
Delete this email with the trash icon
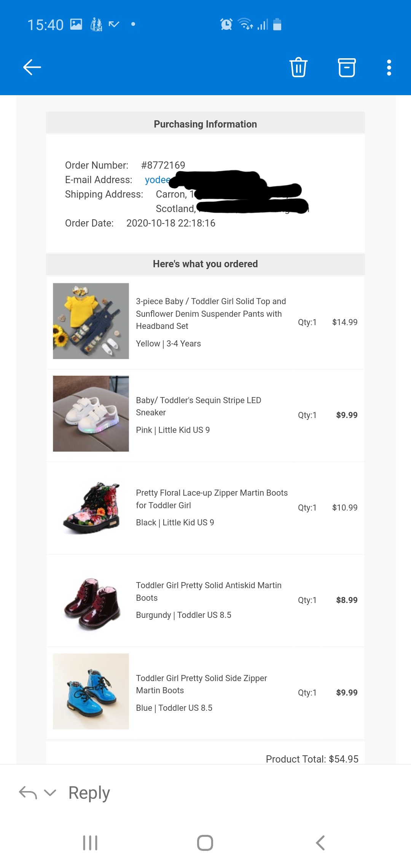point(298,67)
